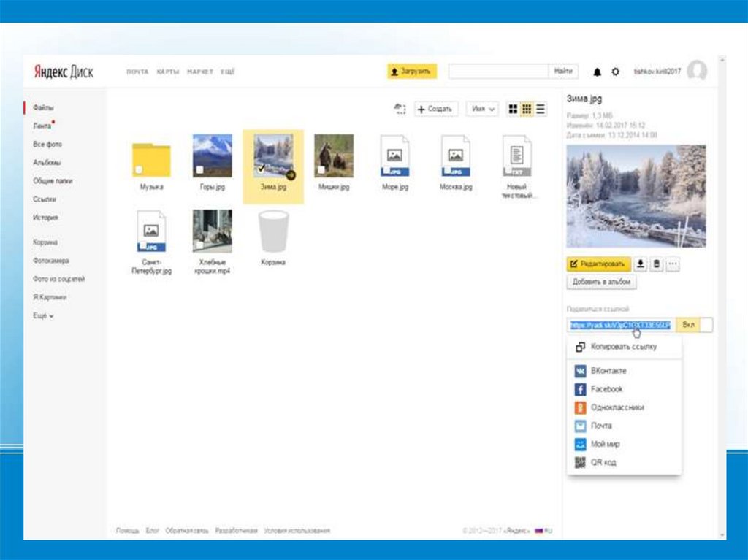Open Файлы in the sidebar
The width and height of the screenshot is (748, 560).
[x=43, y=108]
